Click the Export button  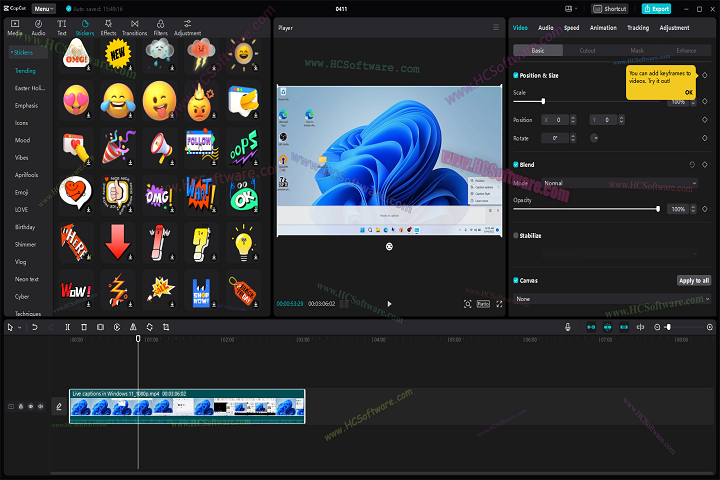tap(656, 8)
